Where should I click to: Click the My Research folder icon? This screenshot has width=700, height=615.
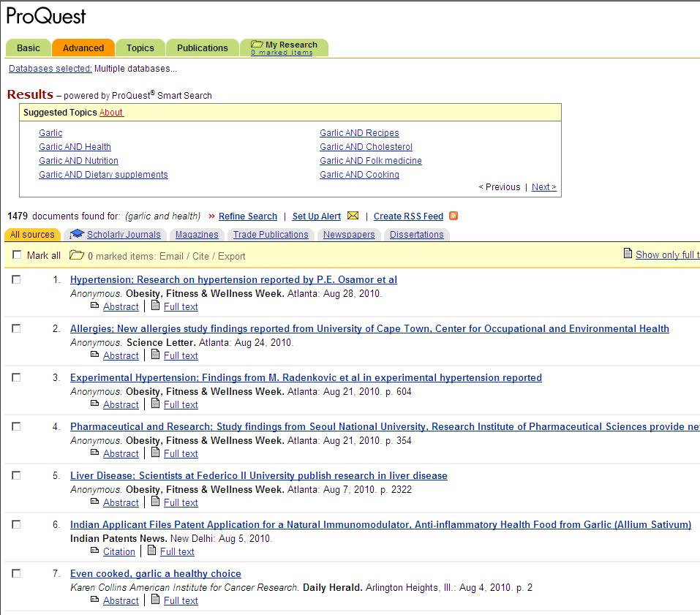pos(257,44)
